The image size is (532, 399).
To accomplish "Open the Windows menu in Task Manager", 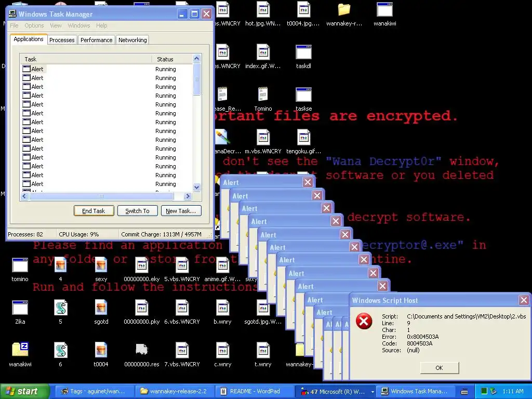I will [x=79, y=25].
